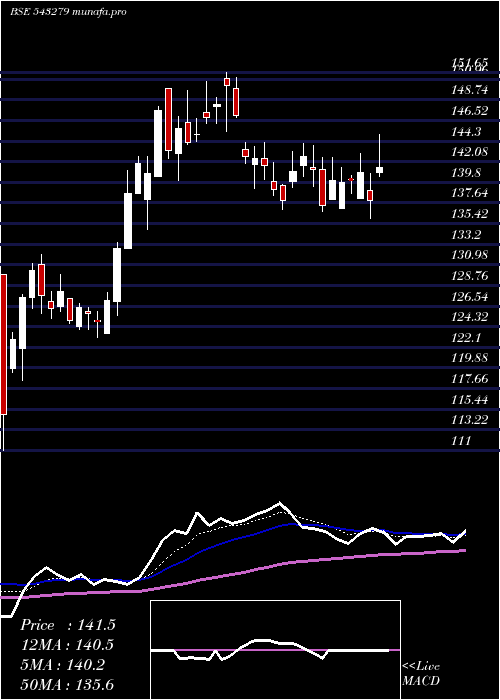
Task: Click the 139.8 price axis label
Action: point(466,173)
